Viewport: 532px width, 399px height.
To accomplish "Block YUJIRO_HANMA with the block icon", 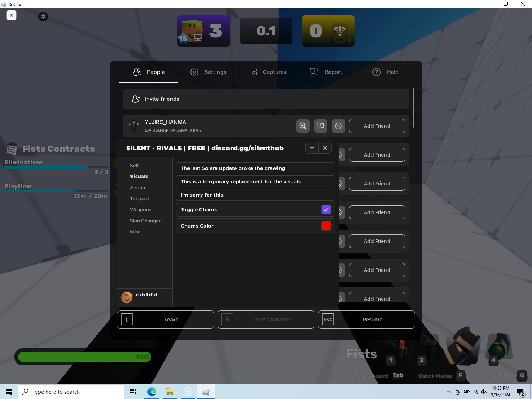I will pos(338,126).
